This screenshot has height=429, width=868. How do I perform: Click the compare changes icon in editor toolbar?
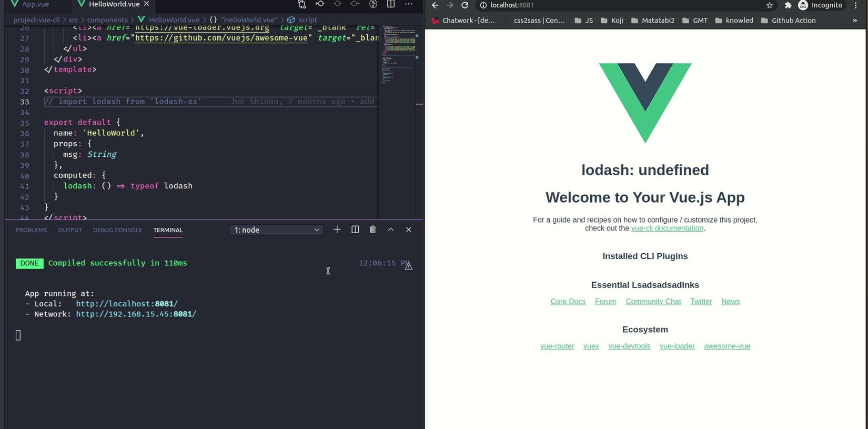[x=301, y=4]
